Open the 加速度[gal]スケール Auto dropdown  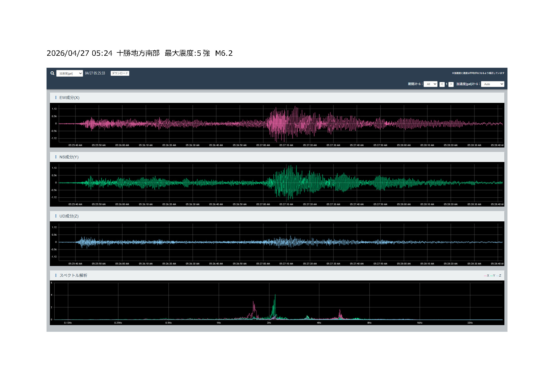(x=492, y=84)
